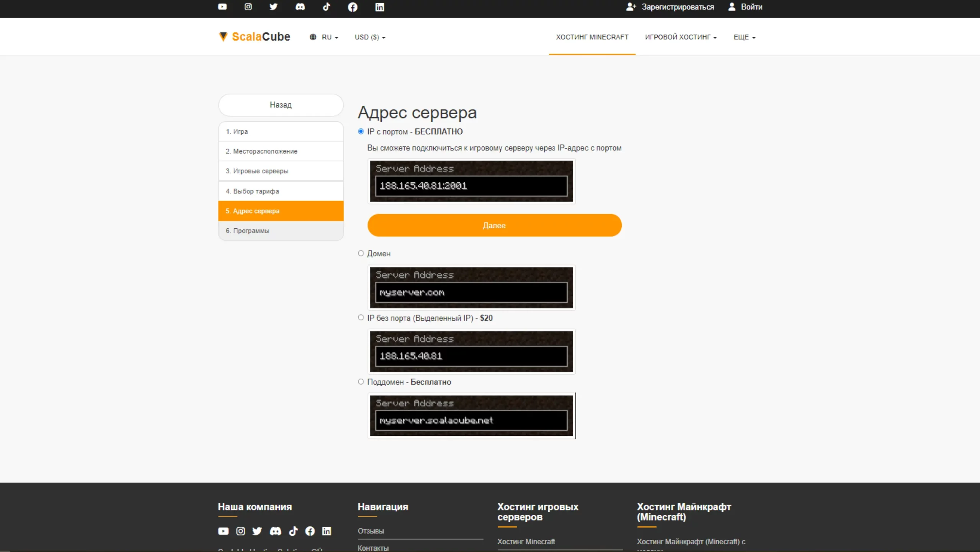The height and width of the screenshot is (552, 980).
Task: Open the USD ($) currency dropdown
Action: [x=370, y=37]
